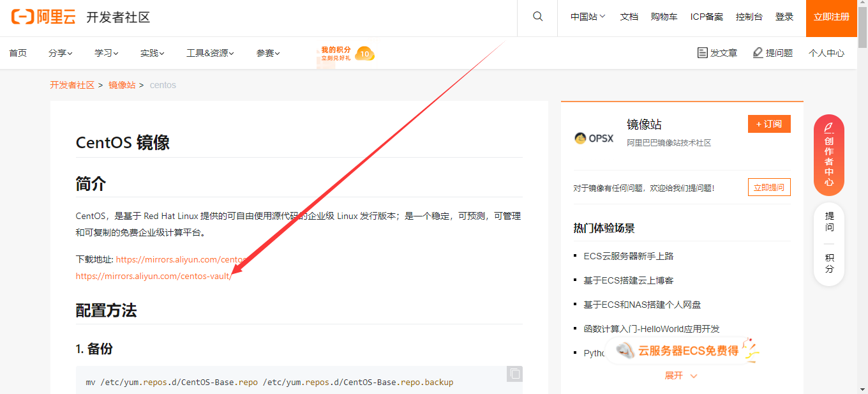Open 个人中心 link

click(827, 53)
